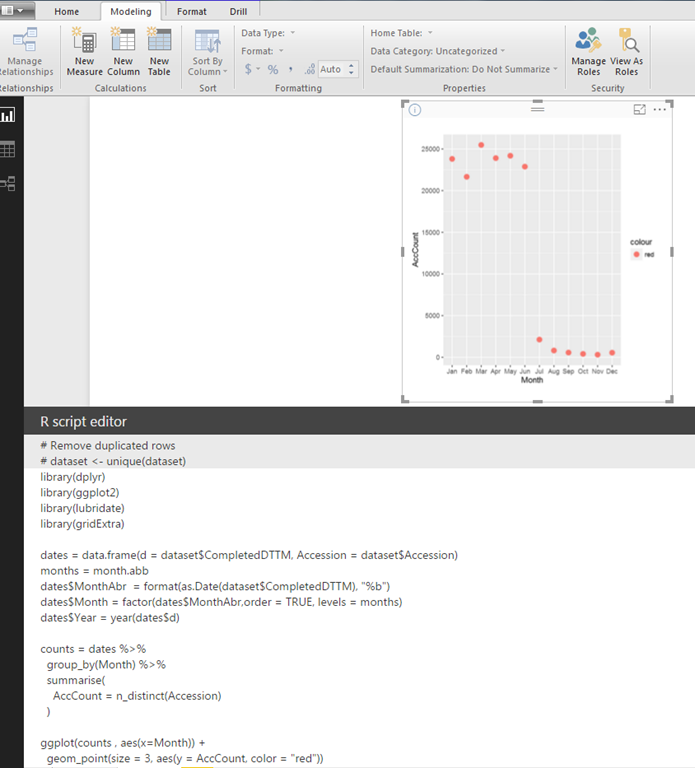The width and height of the screenshot is (695, 768).
Task: Switch to the Home tab
Action: click(x=67, y=11)
